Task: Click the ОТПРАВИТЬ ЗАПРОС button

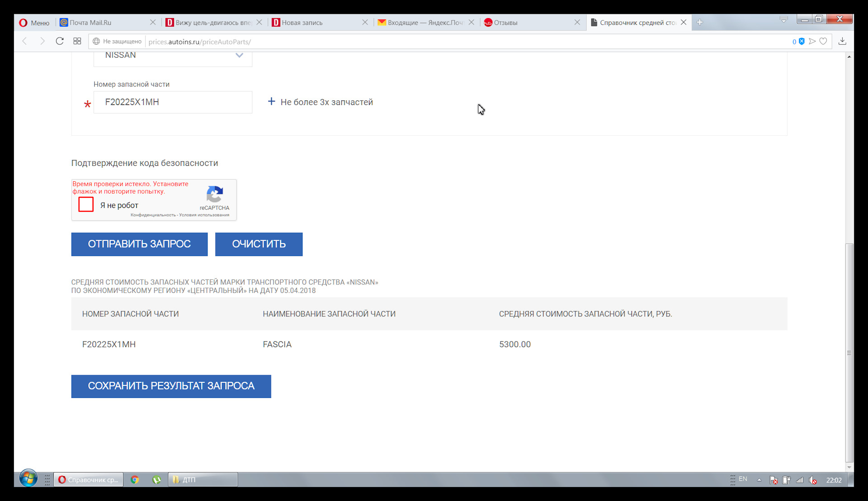Action: tap(139, 244)
